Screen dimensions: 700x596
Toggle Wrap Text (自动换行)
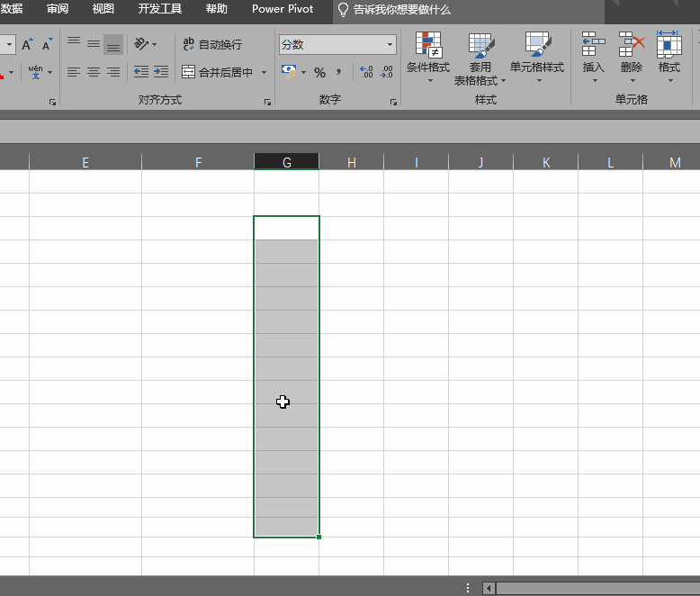(x=212, y=44)
